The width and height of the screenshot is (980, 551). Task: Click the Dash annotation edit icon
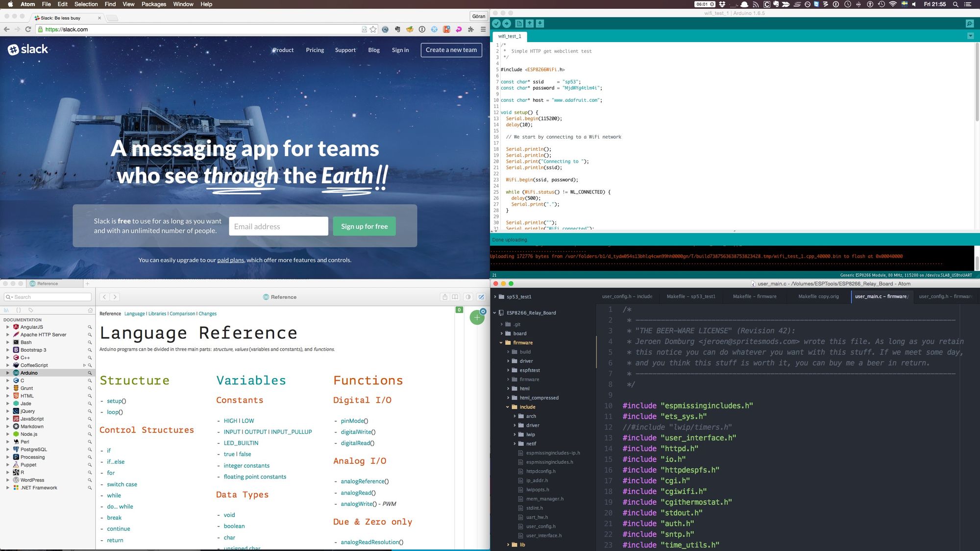point(481,297)
